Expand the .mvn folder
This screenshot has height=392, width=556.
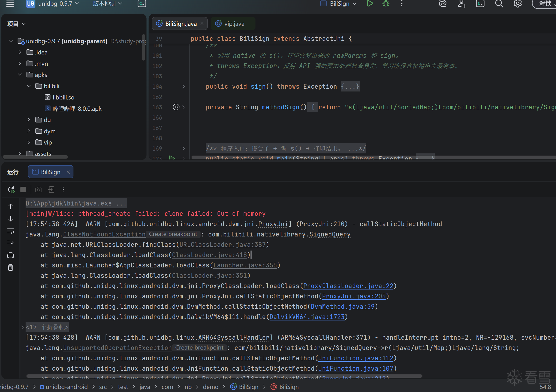pos(20,63)
